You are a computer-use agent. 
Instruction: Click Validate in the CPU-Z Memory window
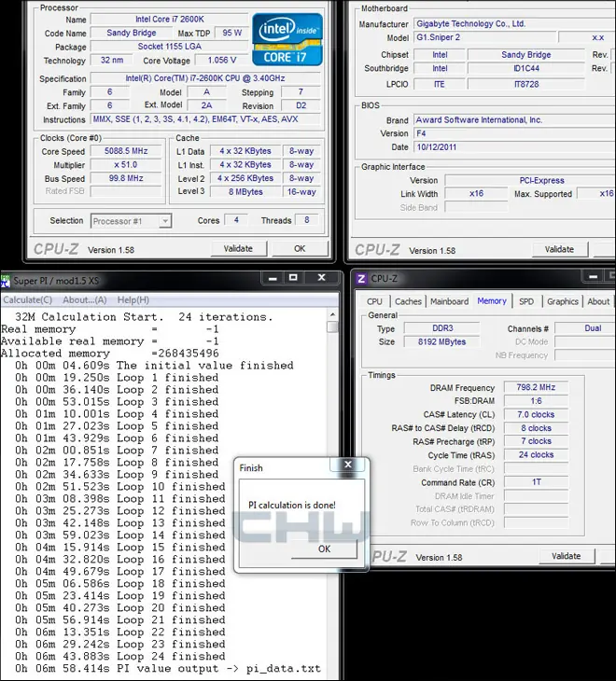[x=566, y=556]
